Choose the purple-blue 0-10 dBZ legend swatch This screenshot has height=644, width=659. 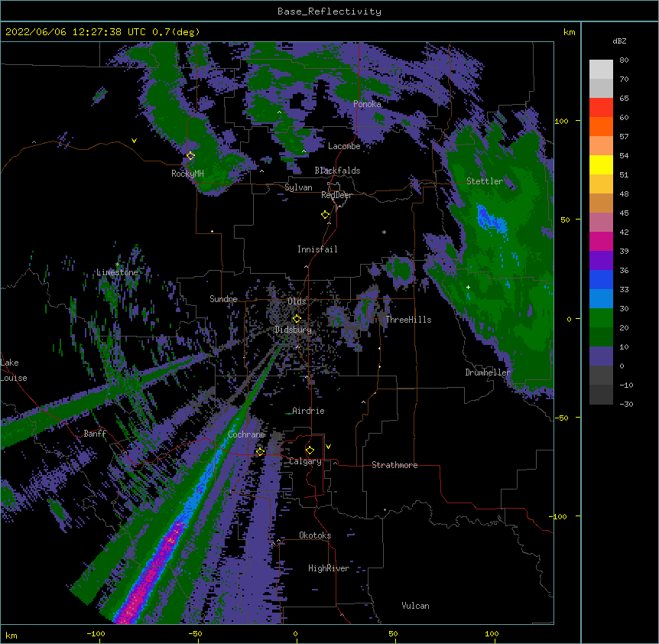(x=601, y=356)
